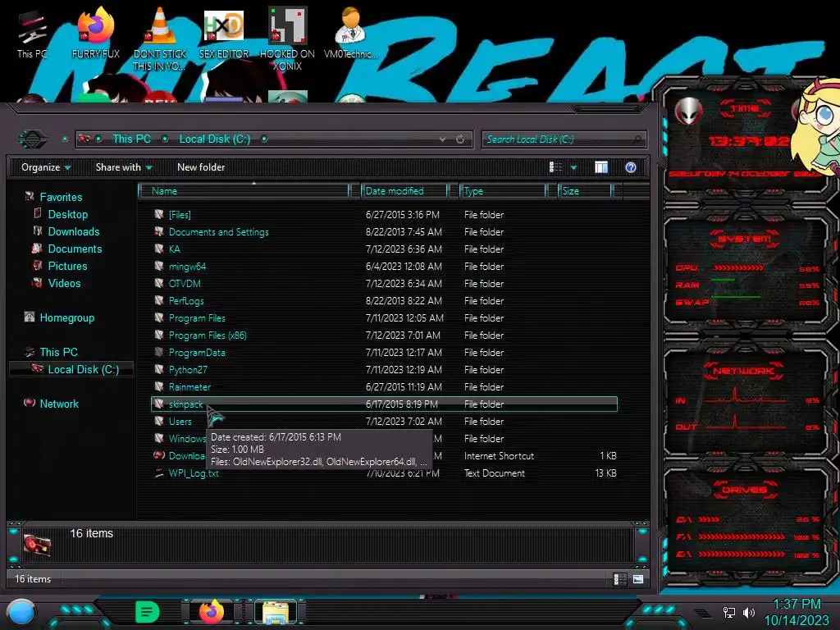840x630 pixels.
Task: Open File Explorer taskbar button
Action: tap(276, 612)
